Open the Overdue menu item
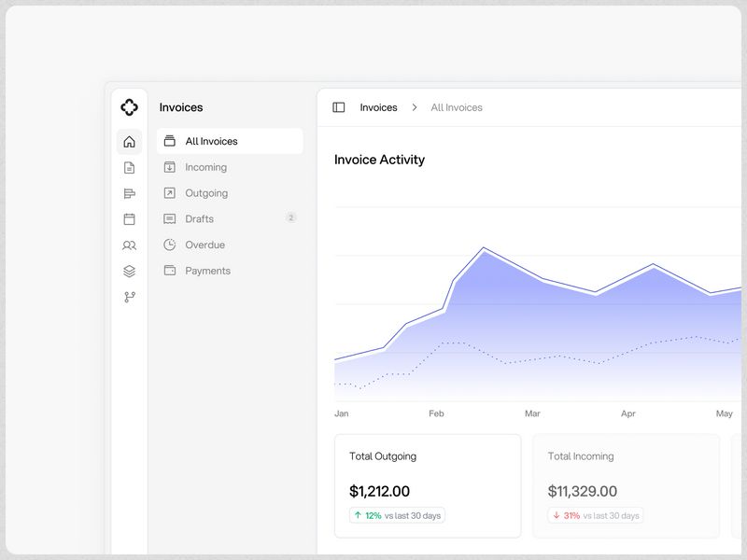747x560 pixels. pos(230,245)
